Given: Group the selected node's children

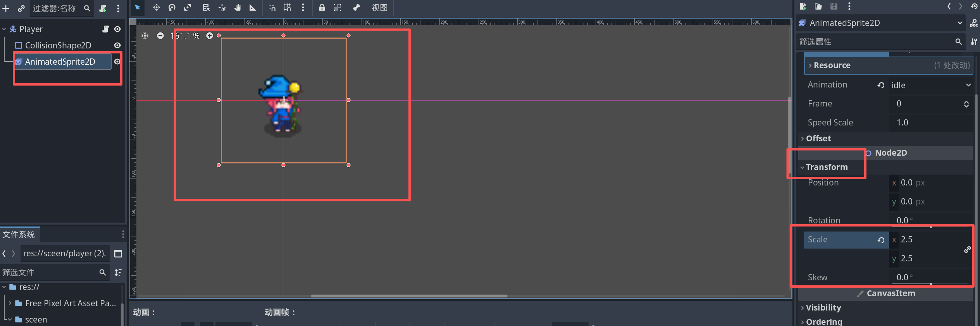Looking at the screenshot, I should (338, 7).
